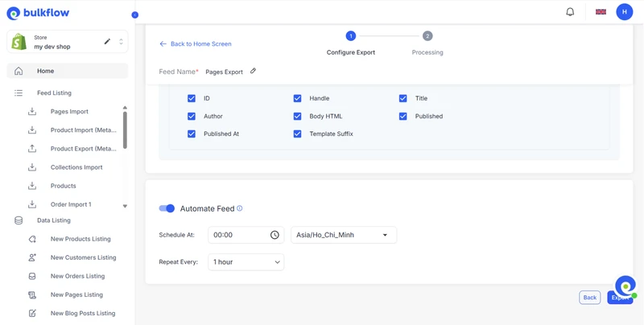The width and height of the screenshot is (644, 325).
Task: Click the Pages Export feed name text
Action: pyautogui.click(x=225, y=72)
